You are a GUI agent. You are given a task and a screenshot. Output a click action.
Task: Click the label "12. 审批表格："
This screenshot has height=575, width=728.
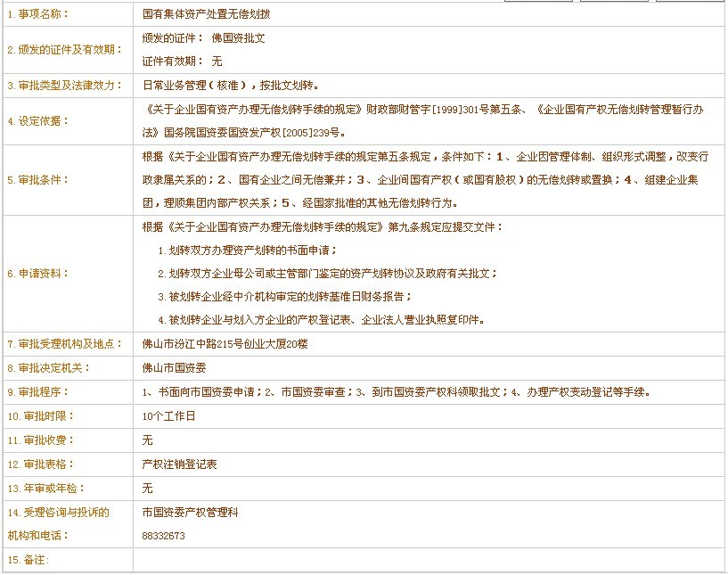[40, 465]
